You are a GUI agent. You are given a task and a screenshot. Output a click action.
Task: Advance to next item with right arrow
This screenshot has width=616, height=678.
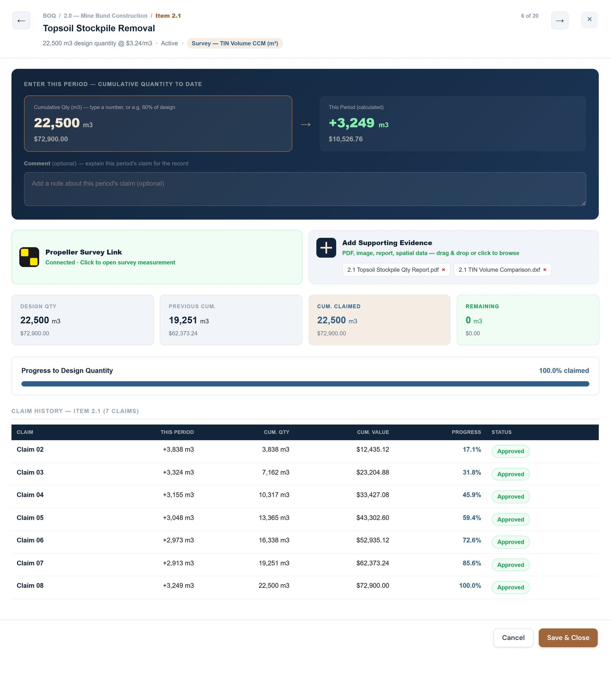click(559, 20)
